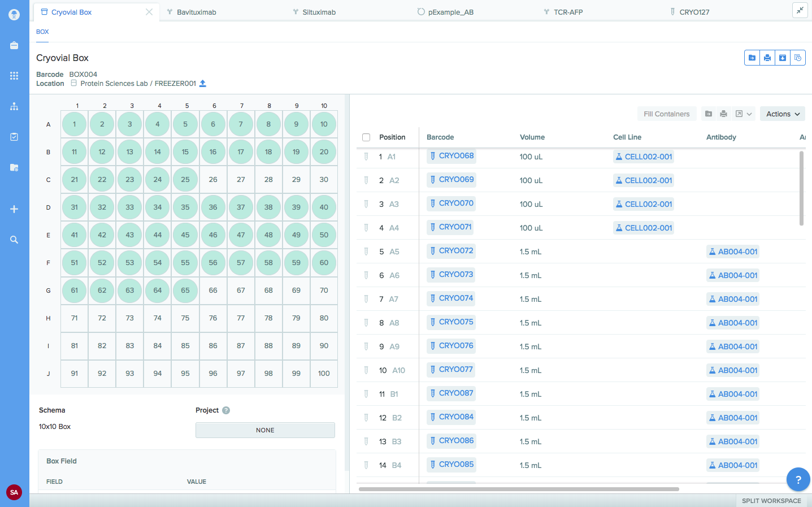Viewport: 812px width, 507px height.
Task: Open AB004-001 link in row A5
Action: (x=733, y=252)
